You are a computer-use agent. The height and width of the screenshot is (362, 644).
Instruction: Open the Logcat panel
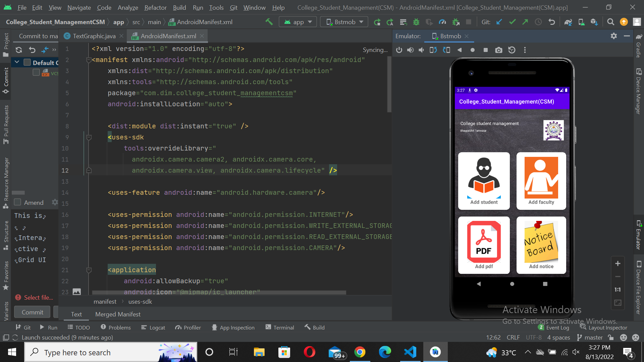tap(153, 327)
